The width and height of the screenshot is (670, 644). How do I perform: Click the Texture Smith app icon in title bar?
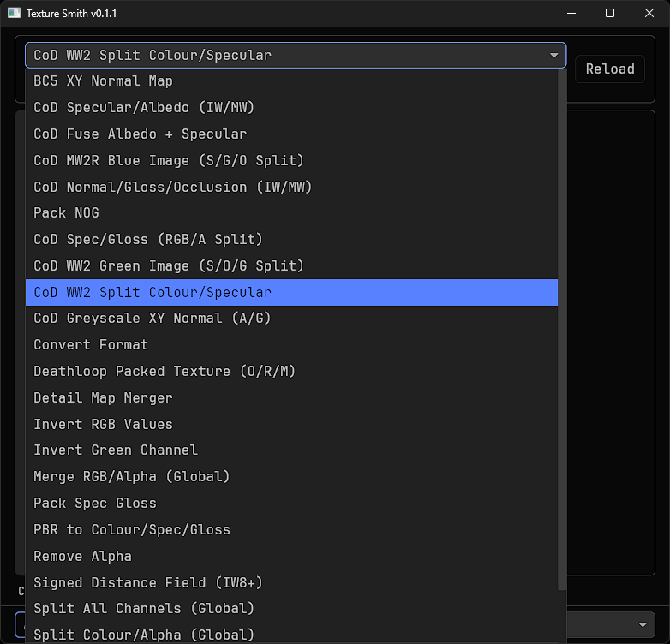[x=14, y=13]
